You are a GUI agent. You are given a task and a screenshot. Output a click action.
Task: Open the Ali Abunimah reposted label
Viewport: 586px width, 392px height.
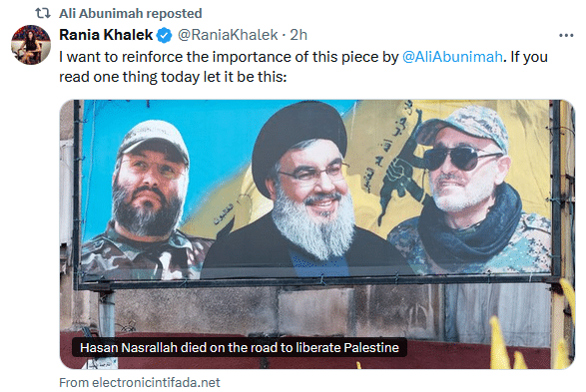(x=131, y=13)
